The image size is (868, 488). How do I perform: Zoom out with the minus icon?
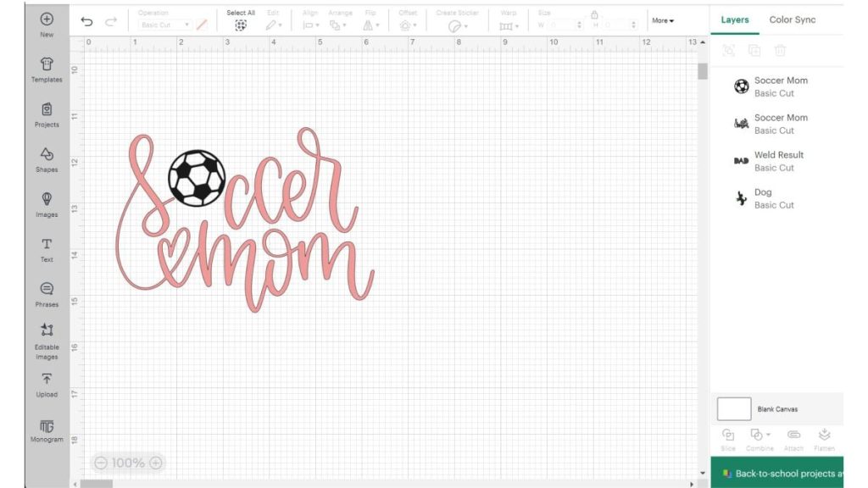(100, 463)
